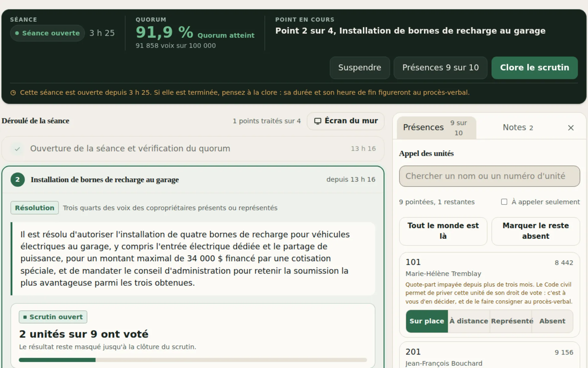Click the 13 h 16 time on the opening row

363,149
